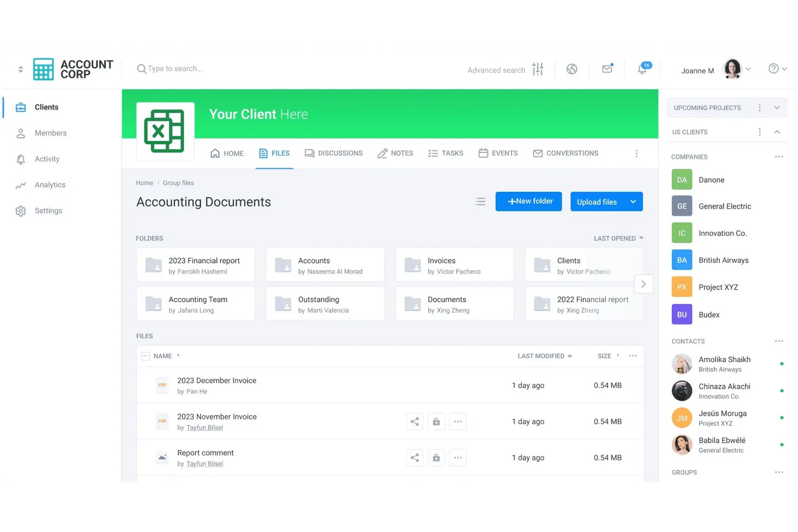798x532 pixels.
Task: Share the 2023 November Invoice file
Action: (415, 422)
